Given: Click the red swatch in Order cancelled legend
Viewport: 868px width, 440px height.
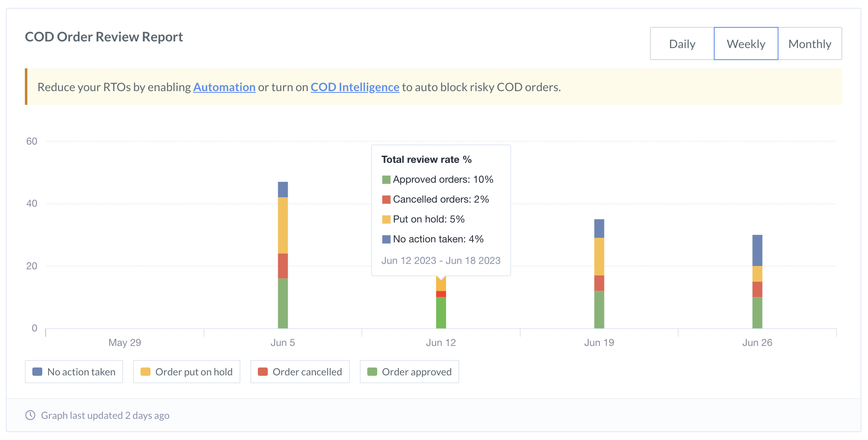Looking at the screenshot, I should point(263,372).
